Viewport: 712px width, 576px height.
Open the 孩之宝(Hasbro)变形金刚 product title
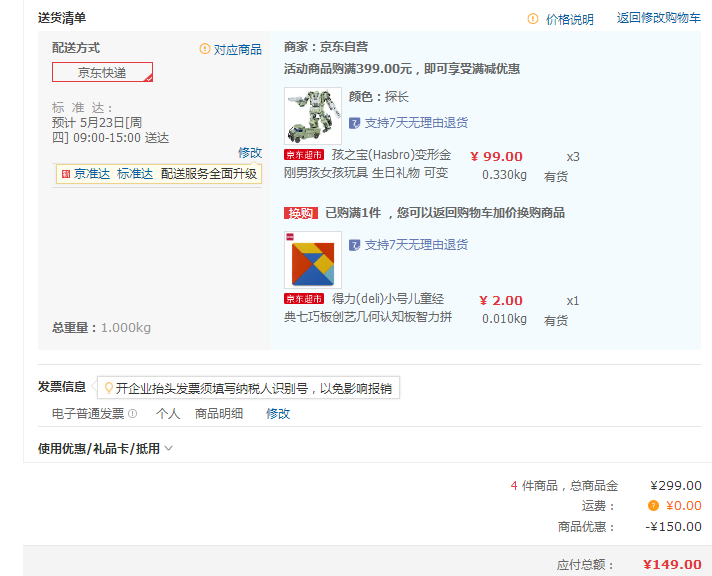367,164
